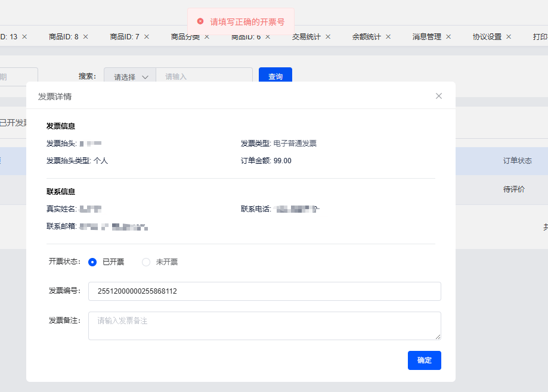Image resolution: width=548 pixels, height=392 pixels.
Task: Close the 交易统计 tab with its × icon
Action: [x=328, y=36]
